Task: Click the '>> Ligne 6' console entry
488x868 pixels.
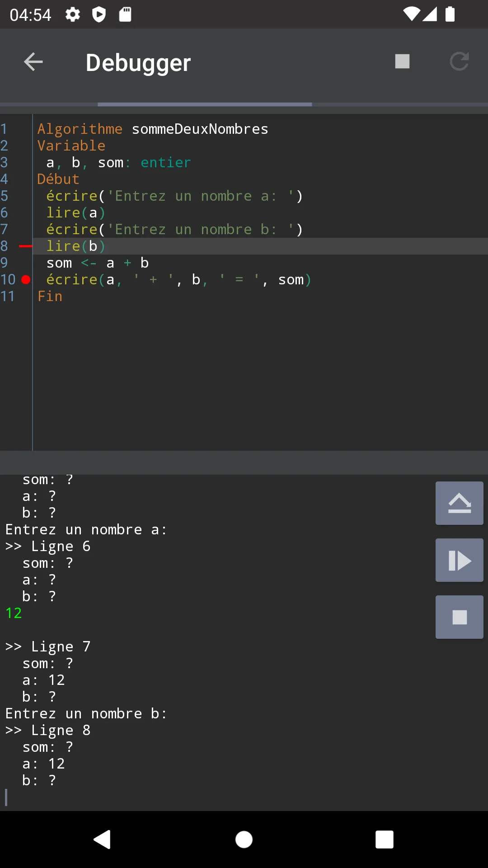Action: 48,547
